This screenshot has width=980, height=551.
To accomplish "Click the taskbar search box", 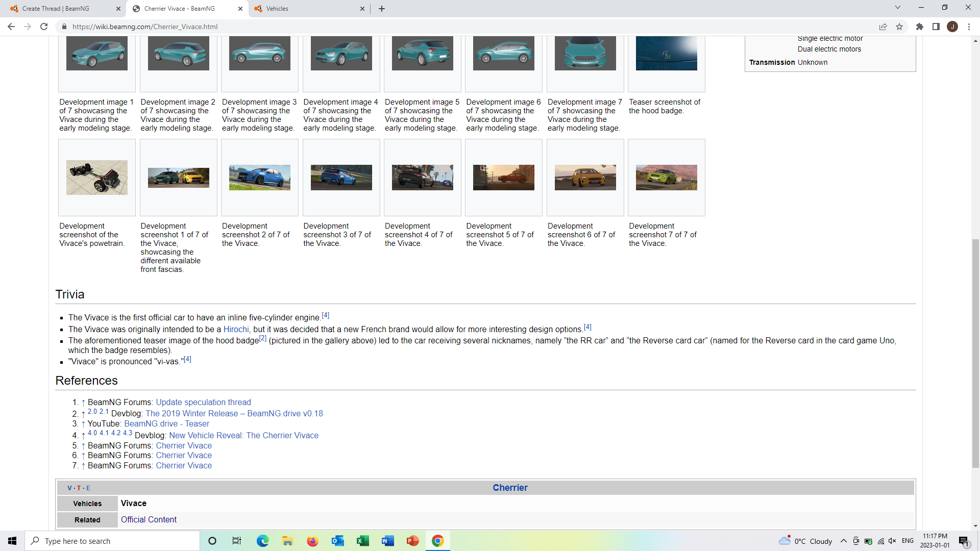I will tap(112, 541).
